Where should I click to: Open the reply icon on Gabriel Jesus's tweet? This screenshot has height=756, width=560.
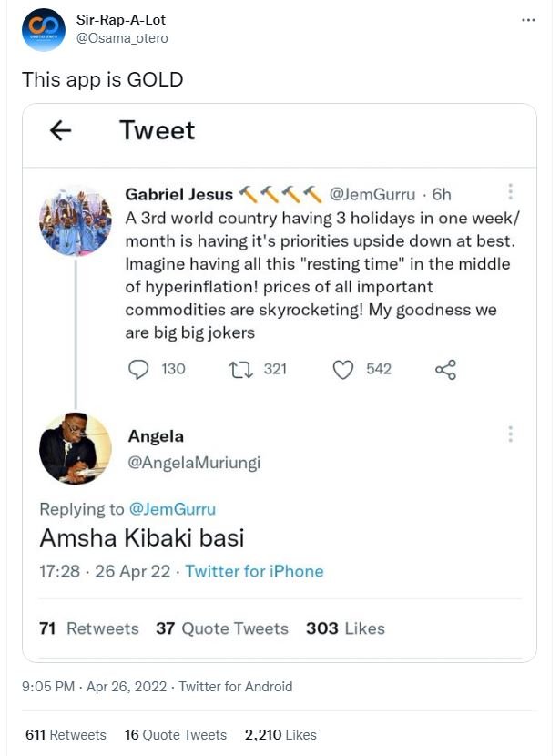(x=137, y=369)
